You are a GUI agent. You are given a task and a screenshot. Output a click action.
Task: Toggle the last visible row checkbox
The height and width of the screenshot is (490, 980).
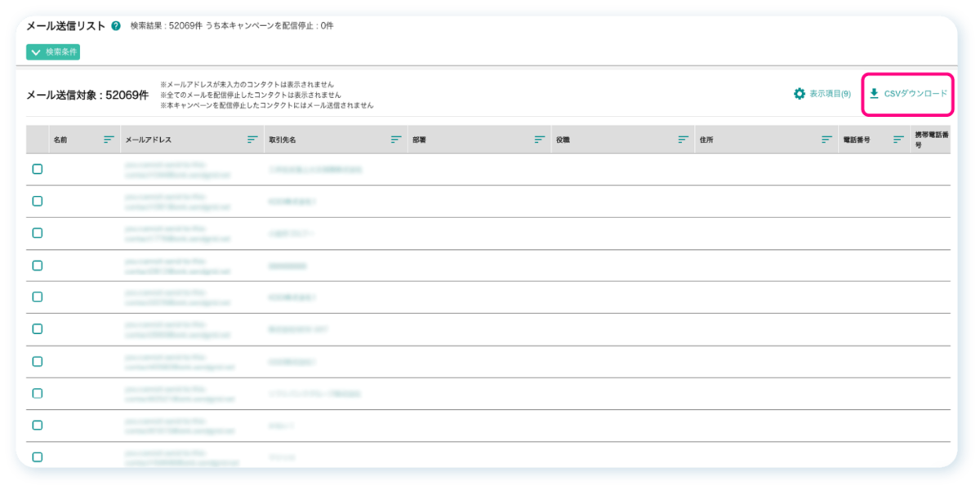point(38,457)
